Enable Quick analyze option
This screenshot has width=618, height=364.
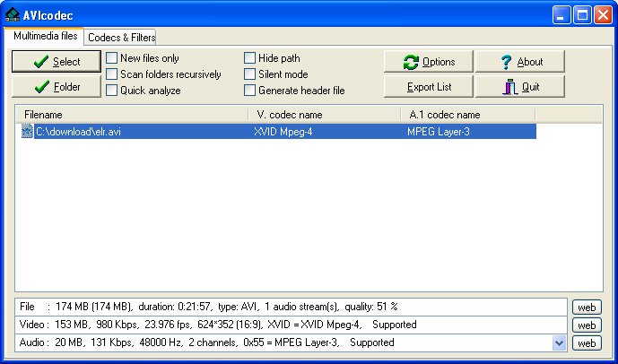pyautogui.click(x=112, y=91)
